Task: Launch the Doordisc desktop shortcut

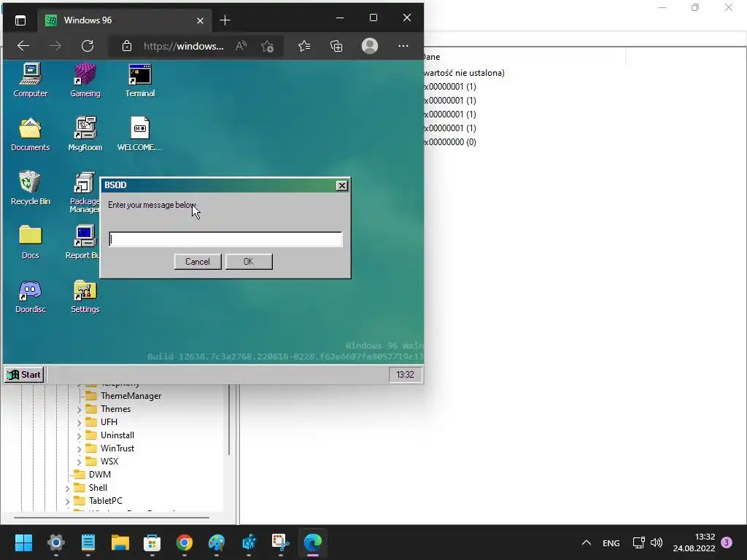Action: (31, 296)
